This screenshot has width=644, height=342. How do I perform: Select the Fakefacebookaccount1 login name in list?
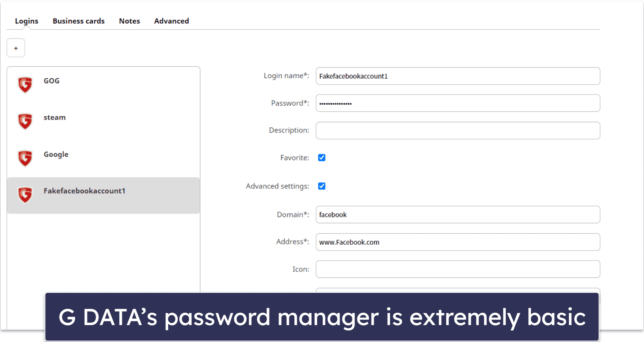click(84, 191)
